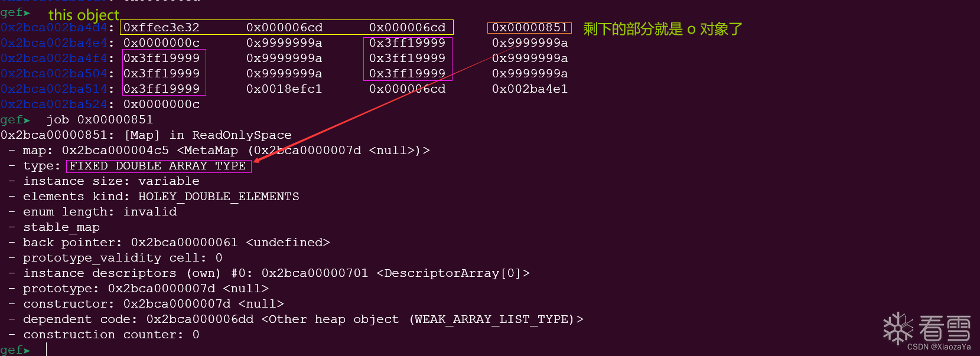Screen dimensions: 980x356
Task: Select the value 0x0018efc1
Action: click(284, 89)
